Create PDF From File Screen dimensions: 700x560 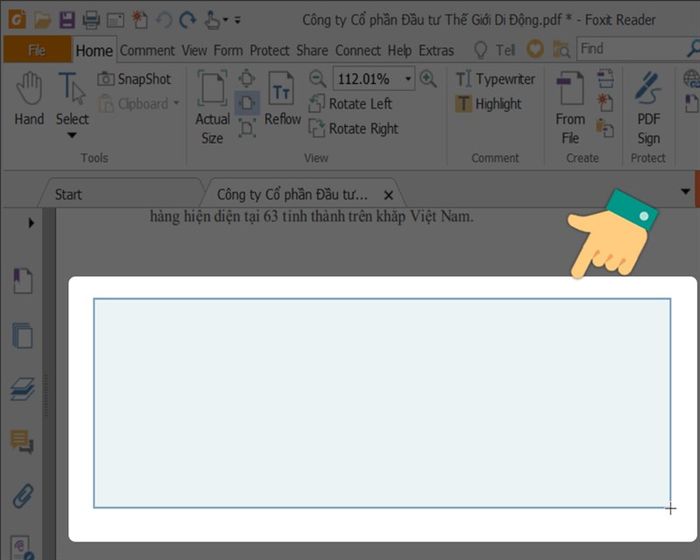[x=571, y=108]
